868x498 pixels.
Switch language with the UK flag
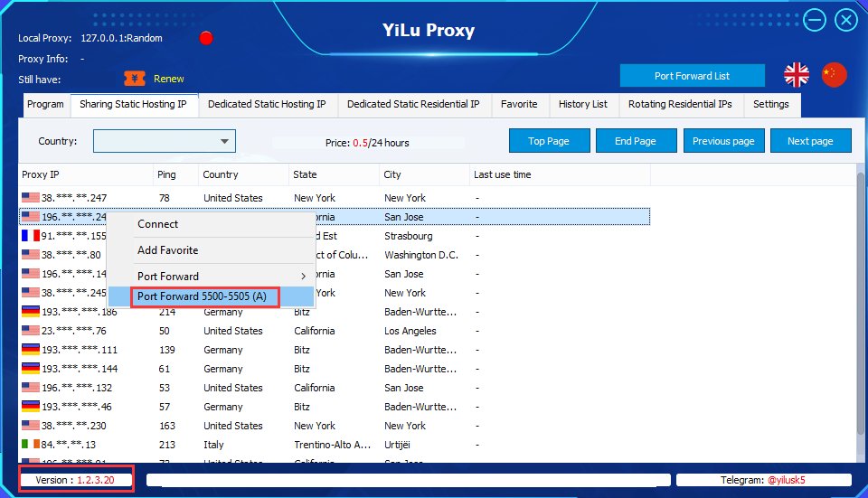(x=797, y=75)
